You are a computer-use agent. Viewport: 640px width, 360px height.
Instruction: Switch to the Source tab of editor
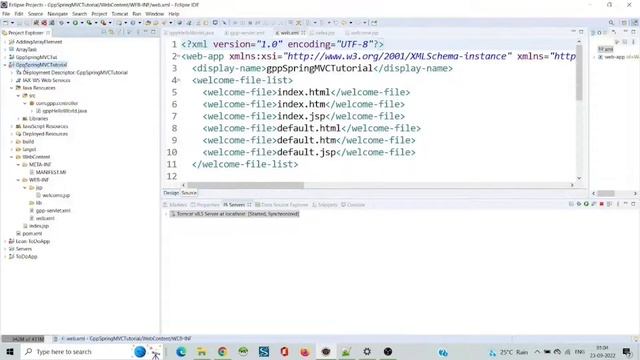click(189, 193)
